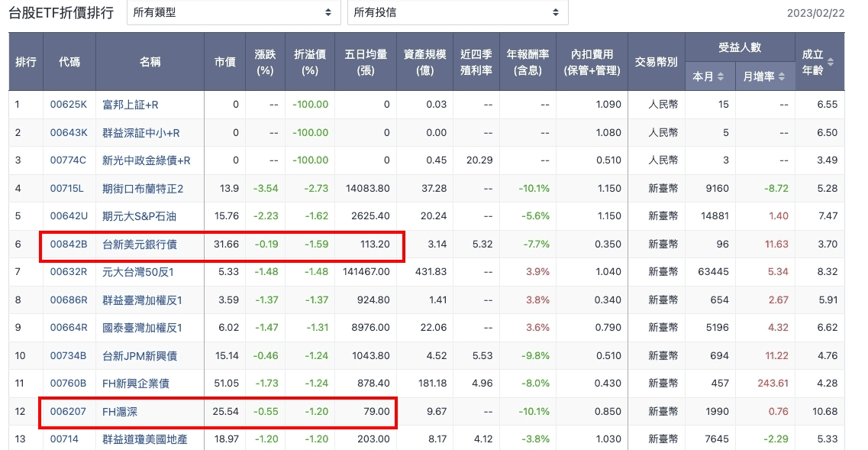The width and height of the screenshot is (868, 450).
Task: Open 群益道瓊美國地產 fund name link
Action: click(144, 439)
